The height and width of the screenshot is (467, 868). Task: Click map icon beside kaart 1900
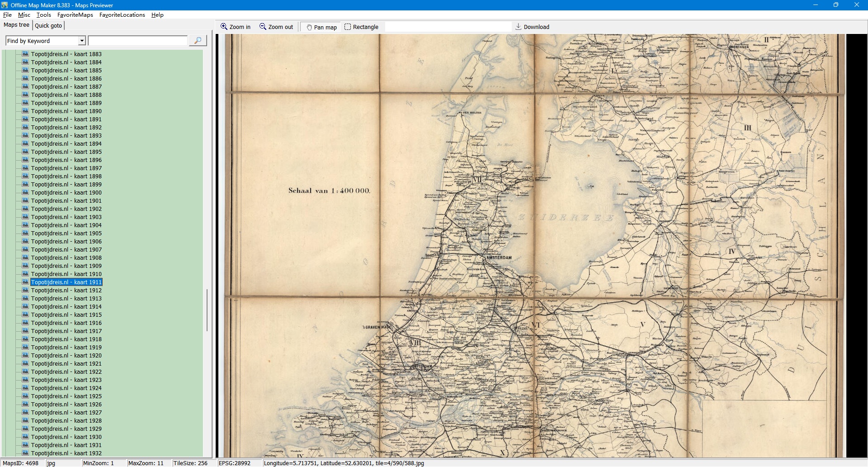(25, 192)
